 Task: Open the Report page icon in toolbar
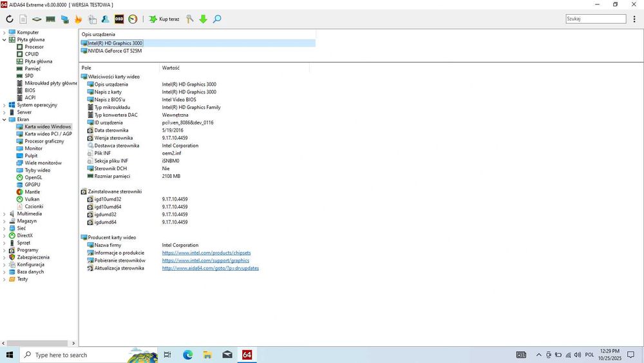coord(23,19)
